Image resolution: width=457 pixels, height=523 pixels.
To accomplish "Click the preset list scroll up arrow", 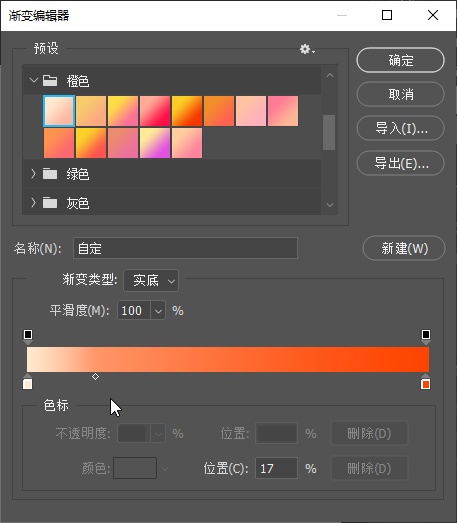I will pos(330,75).
